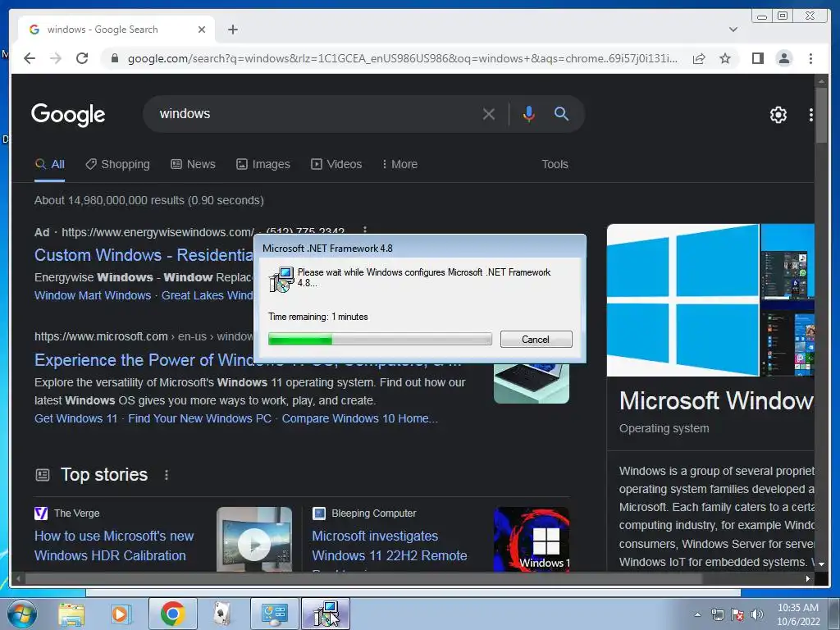Click the forward navigation arrow
This screenshot has width=840, height=630.
(x=56, y=58)
